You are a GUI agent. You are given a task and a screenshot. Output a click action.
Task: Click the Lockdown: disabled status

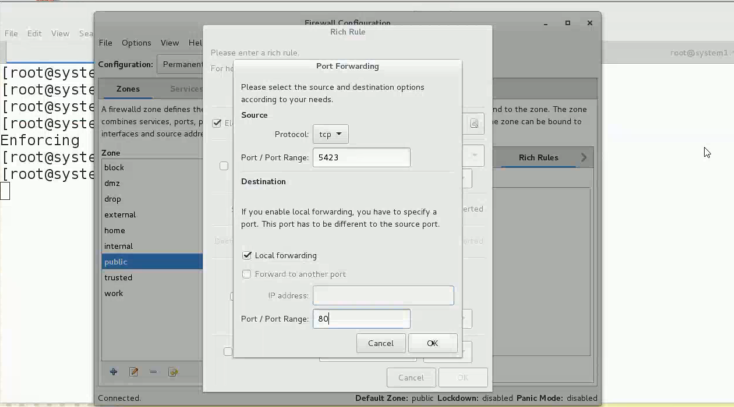point(475,398)
